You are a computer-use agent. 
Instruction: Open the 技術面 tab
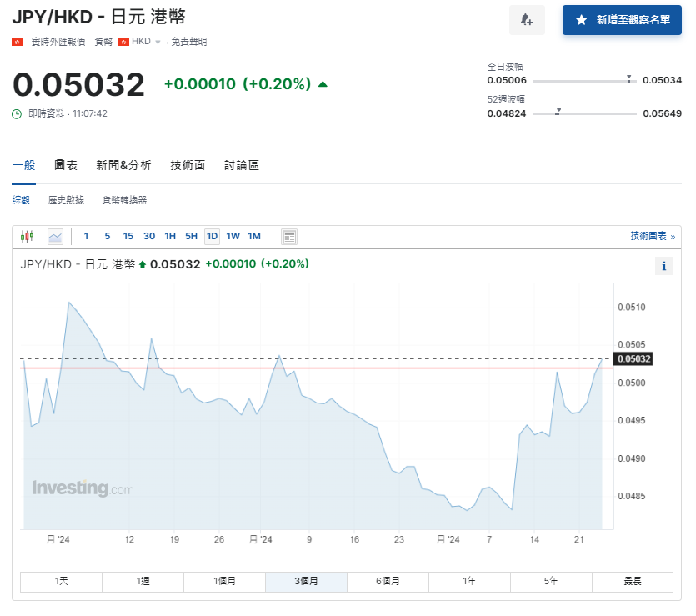[188, 165]
